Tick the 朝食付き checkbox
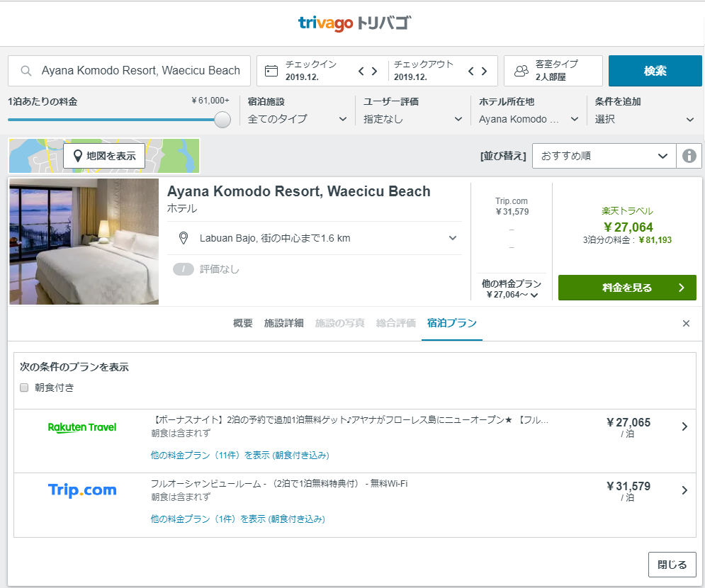 [x=24, y=388]
